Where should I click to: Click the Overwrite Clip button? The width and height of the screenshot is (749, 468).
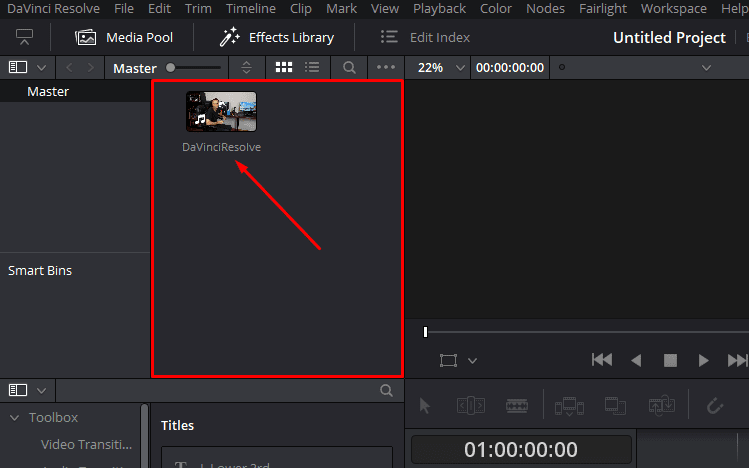tap(615, 405)
